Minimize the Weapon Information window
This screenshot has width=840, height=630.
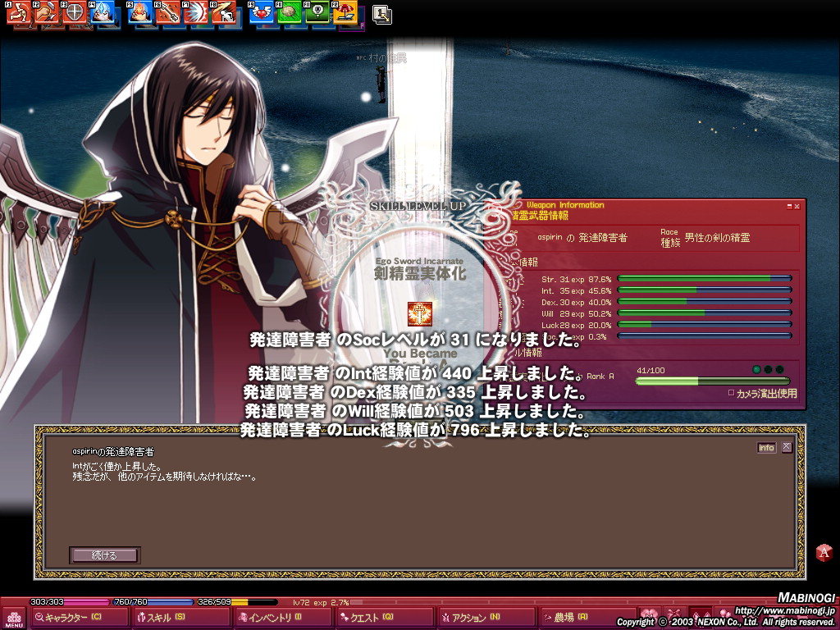pyautogui.click(x=789, y=206)
